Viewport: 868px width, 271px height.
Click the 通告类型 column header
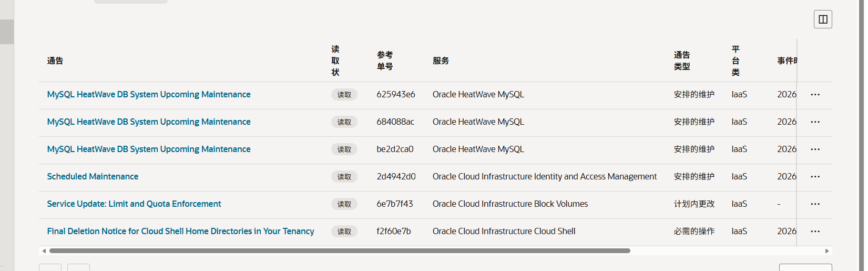pyautogui.click(x=682, y=61)
